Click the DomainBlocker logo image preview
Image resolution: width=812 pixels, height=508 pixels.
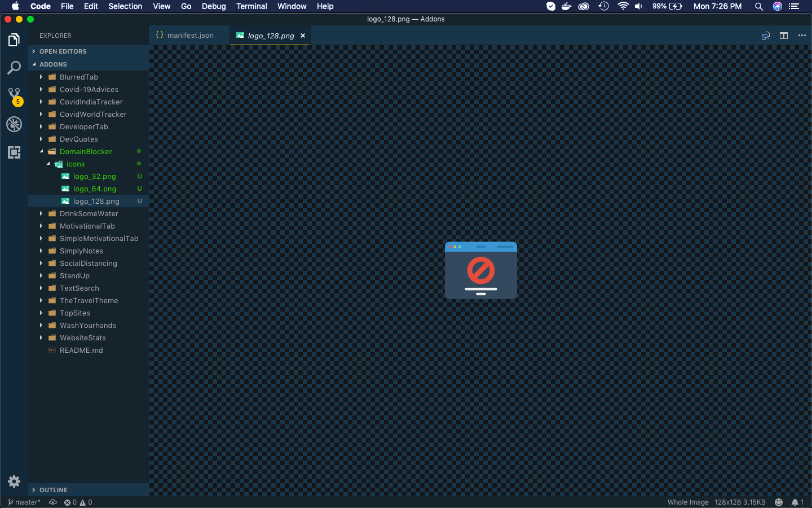point(481,270)
